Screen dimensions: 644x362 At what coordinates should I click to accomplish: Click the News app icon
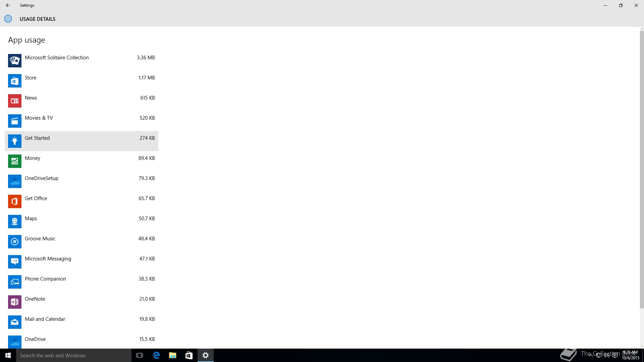[x=15, y=101]
